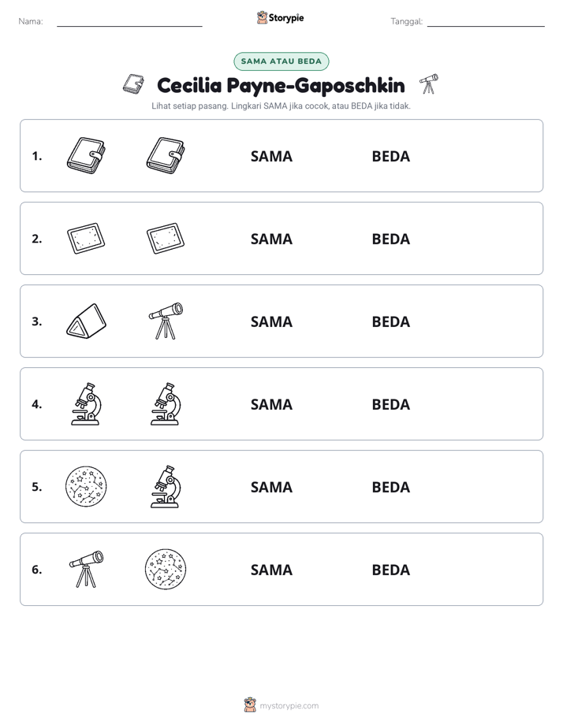Click the second tablet icon in row 2
Viewport: 563px width, 728px height.
pyautogui.click(x=166, y=238)
